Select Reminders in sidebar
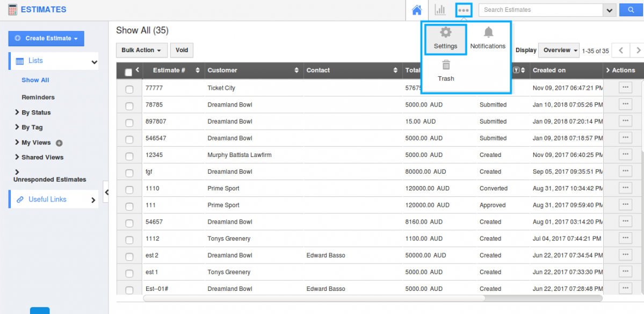Image resolution: width=644 pixels, height=314 pixels. coord(38,97)
